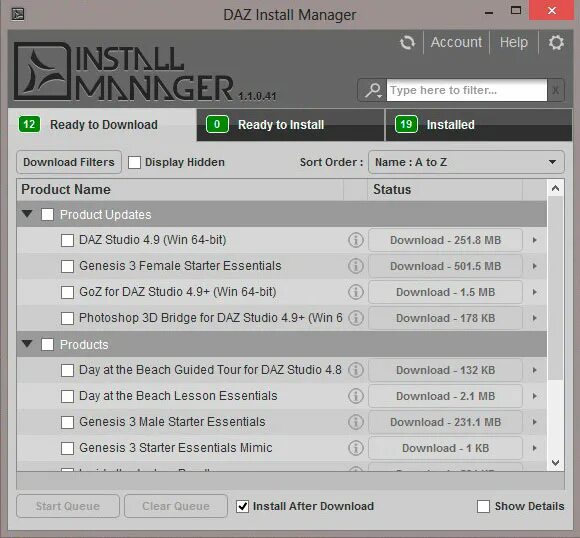Check Genesis 3 Starter Essentials Mimic item

67,448
